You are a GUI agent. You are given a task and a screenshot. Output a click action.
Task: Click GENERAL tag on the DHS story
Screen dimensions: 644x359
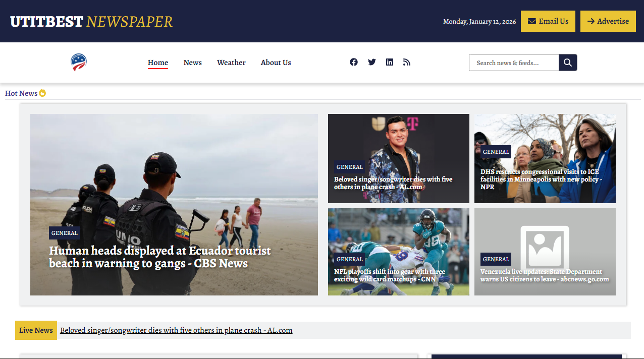pos(496,152)
